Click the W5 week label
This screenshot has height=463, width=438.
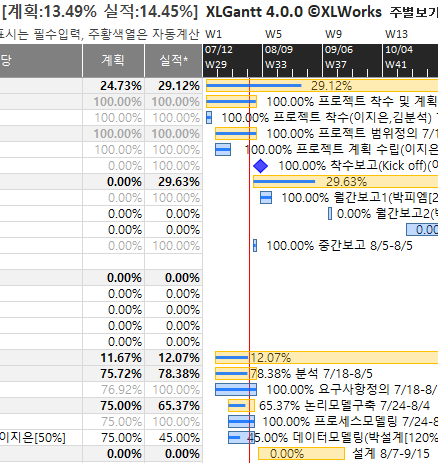point(273,34)
